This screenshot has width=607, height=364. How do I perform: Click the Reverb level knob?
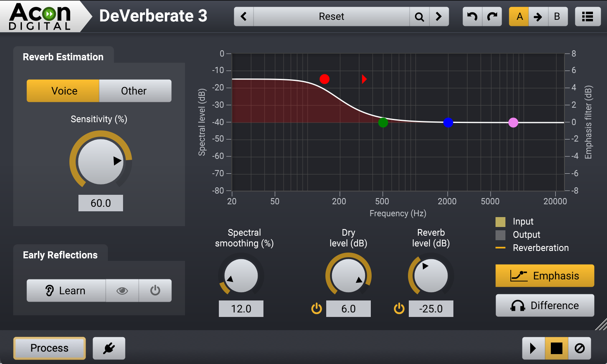[x=431, y=276]
